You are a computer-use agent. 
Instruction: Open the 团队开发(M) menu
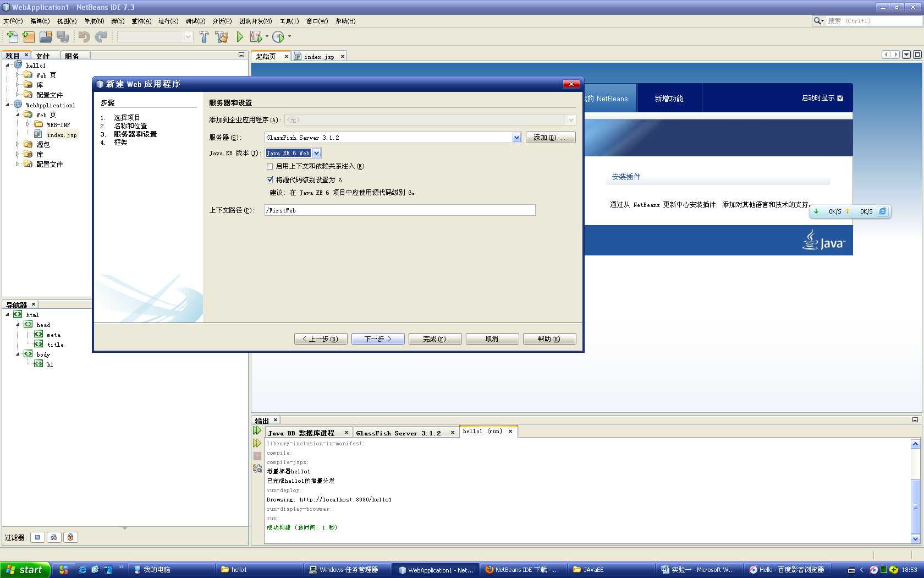coord(255,21)
